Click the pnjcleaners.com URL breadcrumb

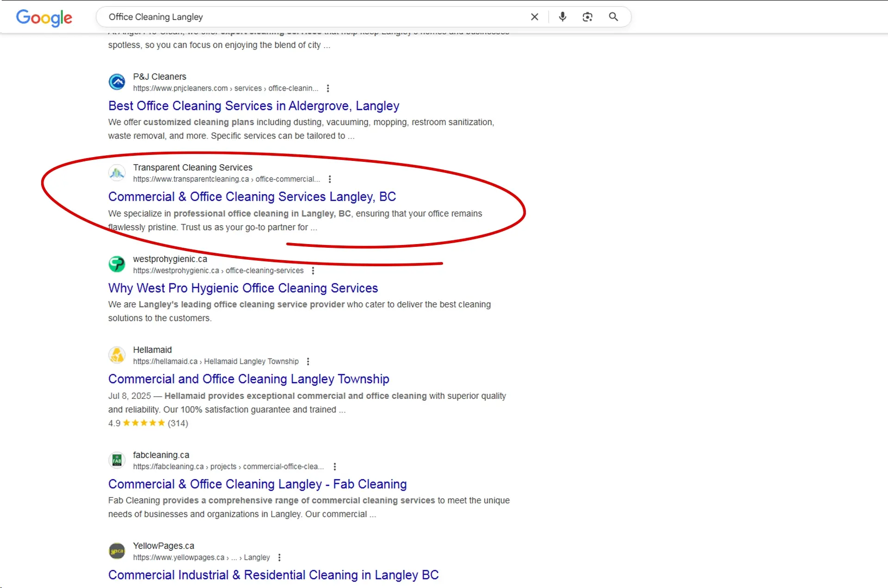[226, 88]
